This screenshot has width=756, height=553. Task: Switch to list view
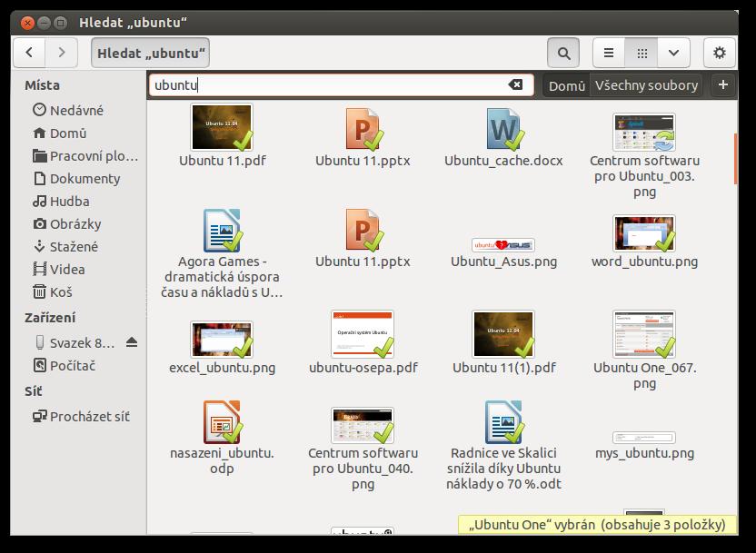coord(609,53)
